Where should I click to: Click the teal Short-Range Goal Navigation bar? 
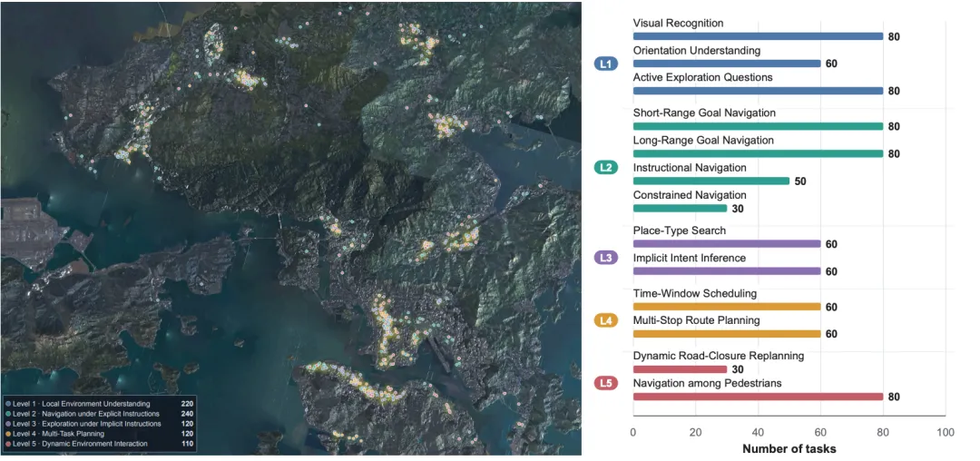[758, 126]
